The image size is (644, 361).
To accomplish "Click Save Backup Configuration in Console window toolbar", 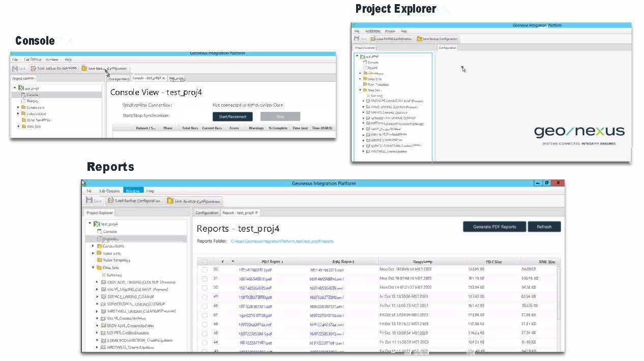I will (104, 68).
